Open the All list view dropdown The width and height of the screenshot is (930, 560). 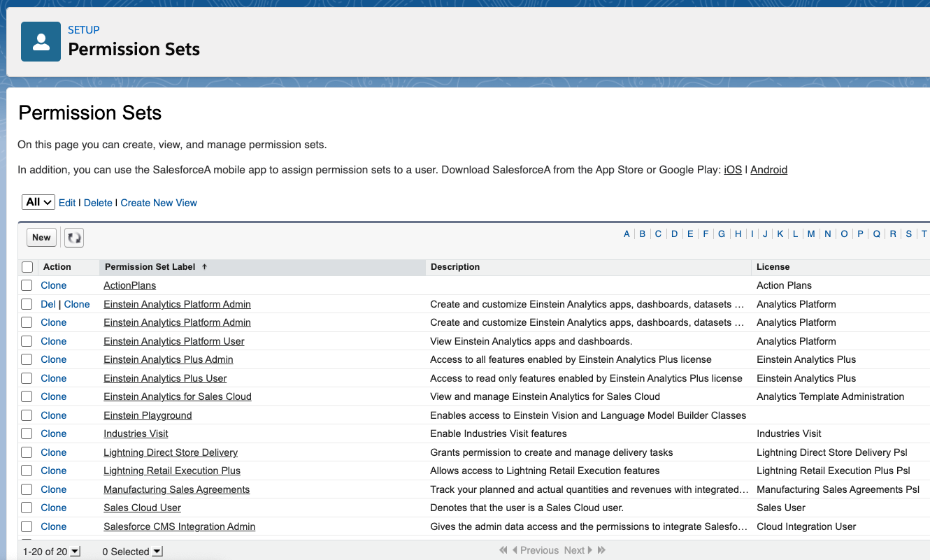pyautogui.click(x=38, y=202)
